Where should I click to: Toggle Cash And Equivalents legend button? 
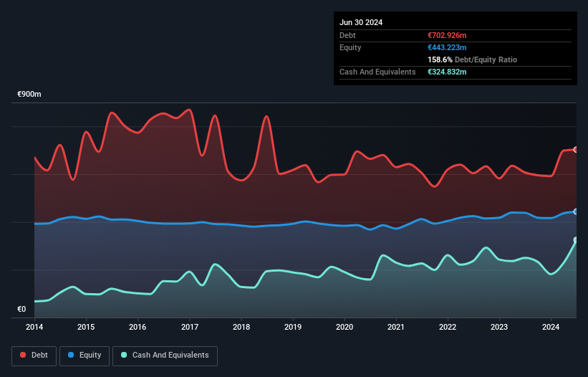165,355
